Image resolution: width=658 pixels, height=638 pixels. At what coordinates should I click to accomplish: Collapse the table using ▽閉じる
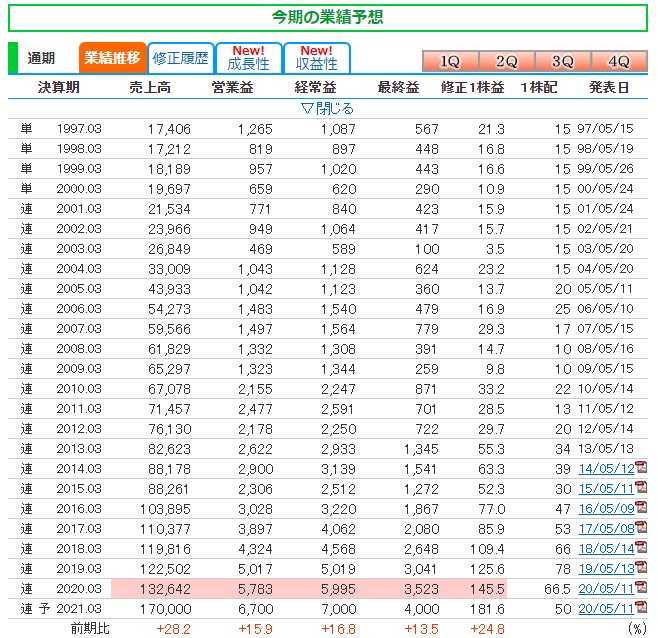click(327, 108)
